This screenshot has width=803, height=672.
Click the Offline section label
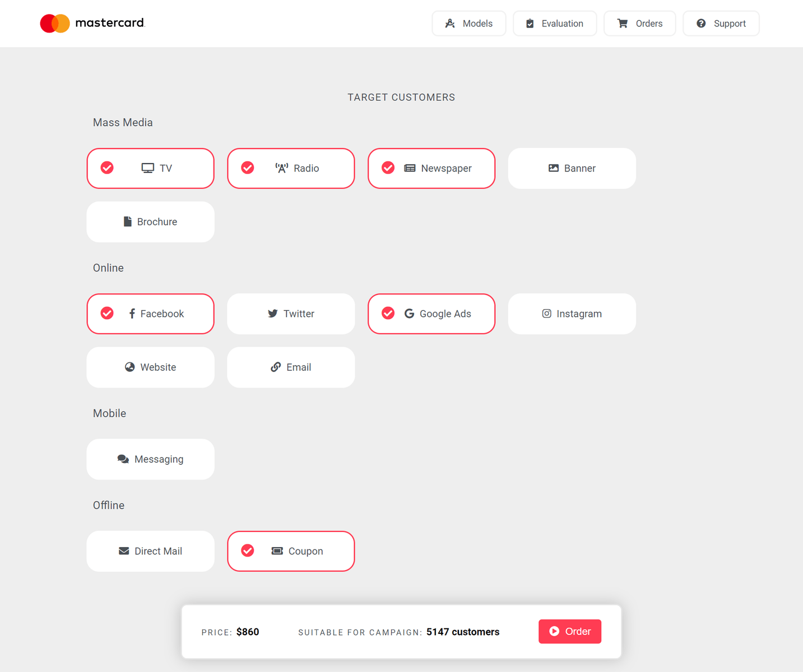(109, 505)
